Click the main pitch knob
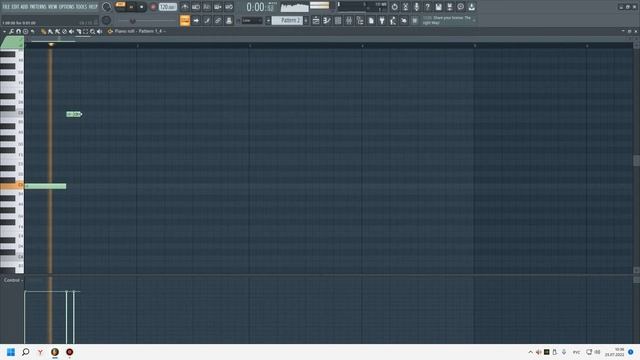The image size is (640, 360). click(x=107, y=20)
